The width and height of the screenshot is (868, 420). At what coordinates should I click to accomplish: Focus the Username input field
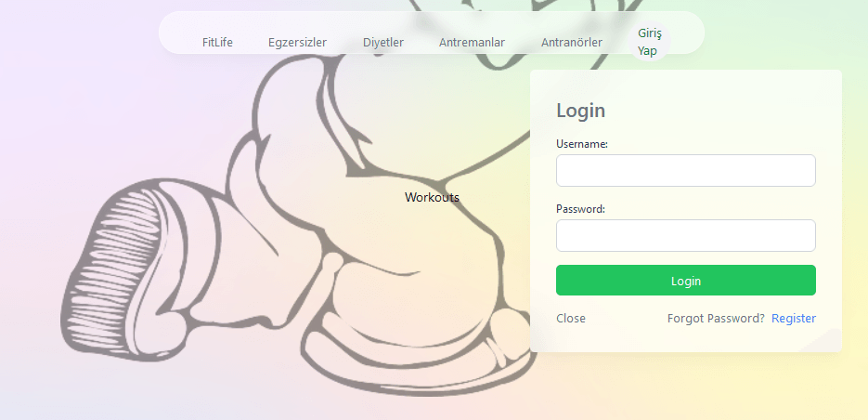pyautogui.click(x=685, y=171)
